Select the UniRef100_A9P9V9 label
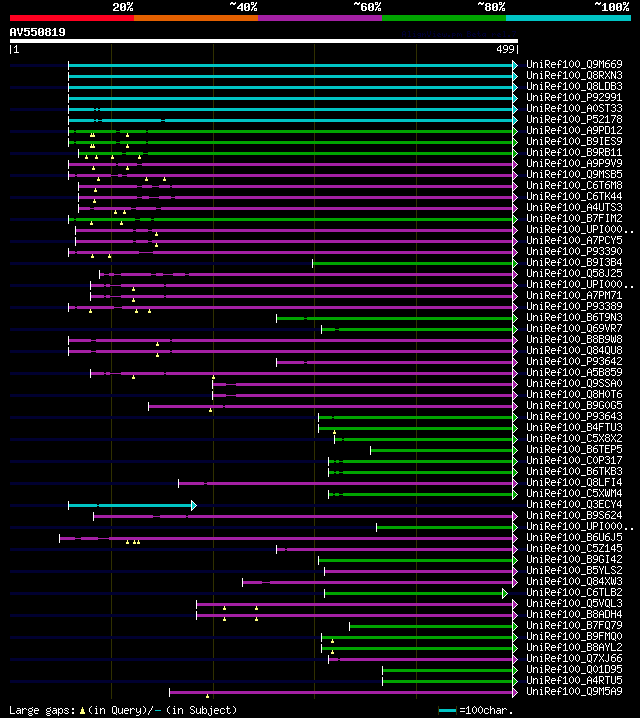The height and width of the screenshot is (718, 640). [574, 163]
